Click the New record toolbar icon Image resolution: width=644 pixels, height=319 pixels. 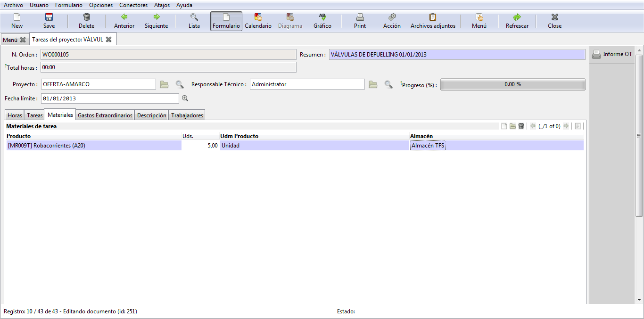point(17,21)
